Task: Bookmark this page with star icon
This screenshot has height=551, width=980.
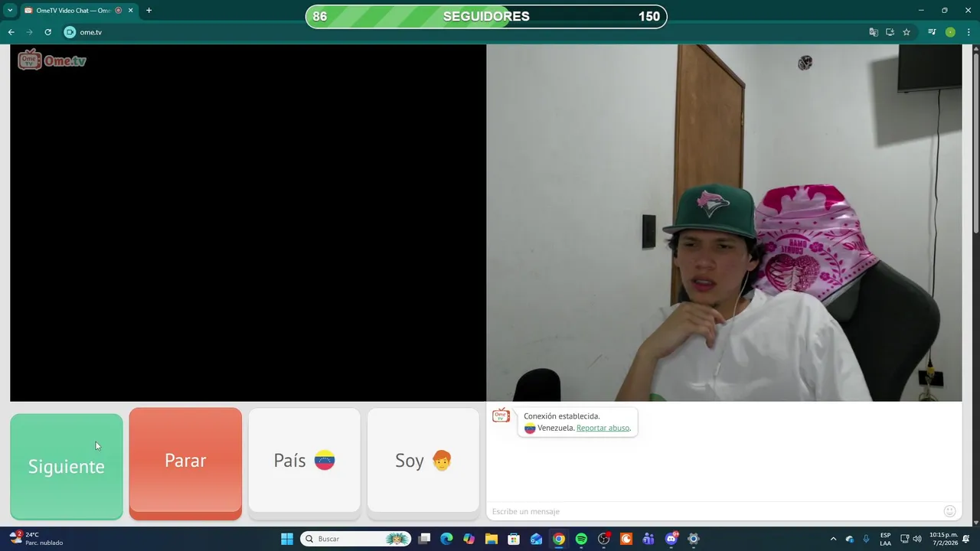Action: 906,32
